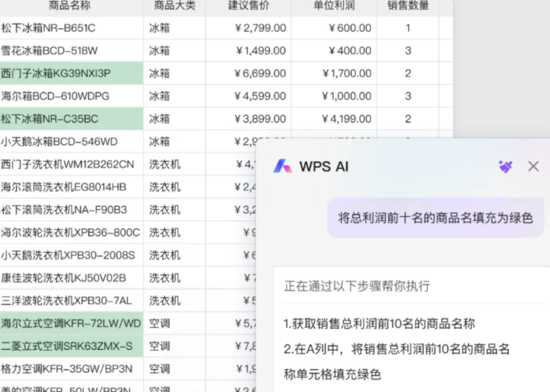Click the WPS AI logo icon
Screen dimensions: 550x392
tap(282, 166)
